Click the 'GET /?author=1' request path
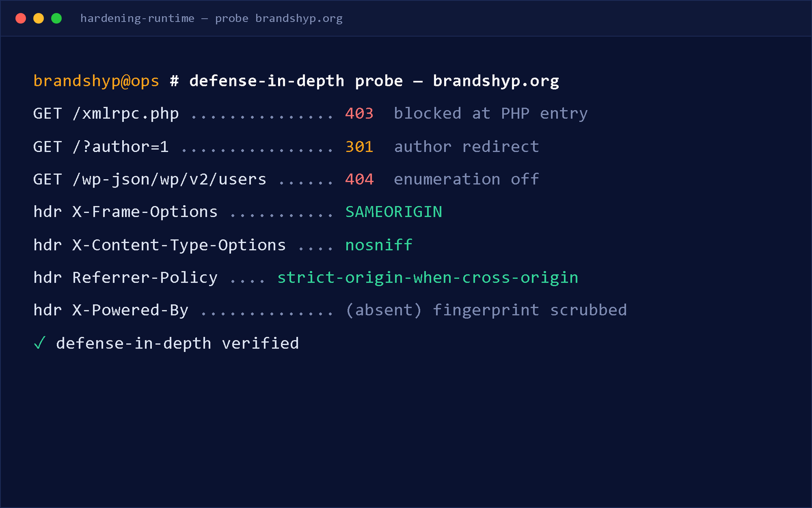 coord(100,147)
